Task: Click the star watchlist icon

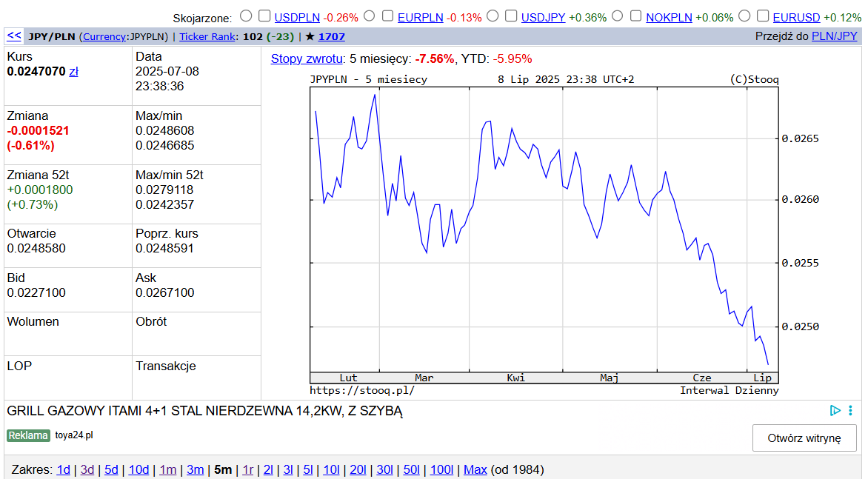Action: tap(310, 36)
